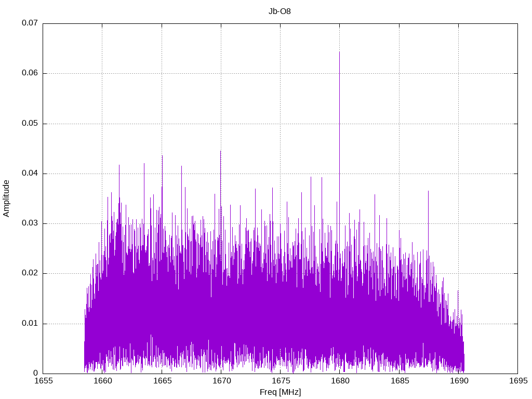Click the 0.01 y-axis tick label
The width and height of the screenshot is (532, 399).
click(x=30, y=324)
